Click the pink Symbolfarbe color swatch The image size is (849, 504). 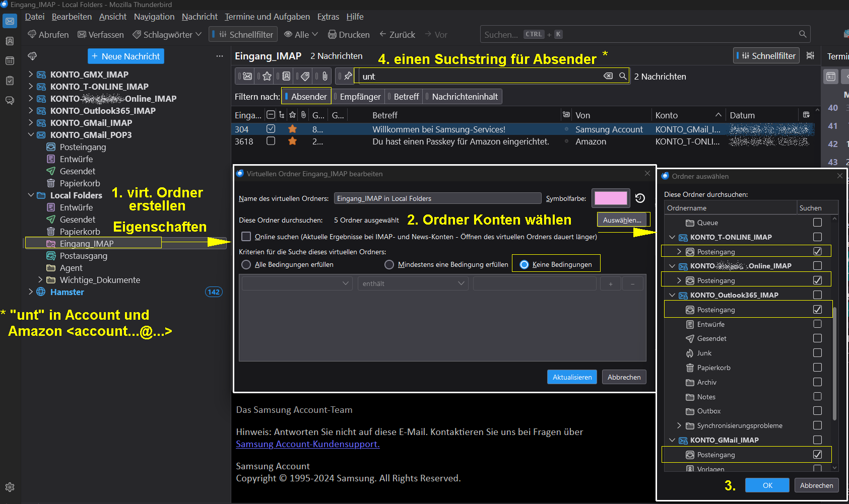pos(611,198)
